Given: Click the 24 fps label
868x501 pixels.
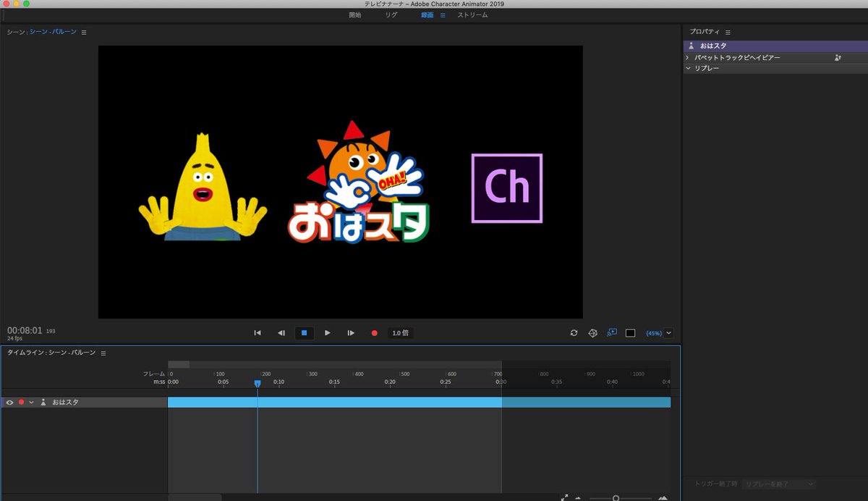Looking at the screenshot, I should point(14,339).
